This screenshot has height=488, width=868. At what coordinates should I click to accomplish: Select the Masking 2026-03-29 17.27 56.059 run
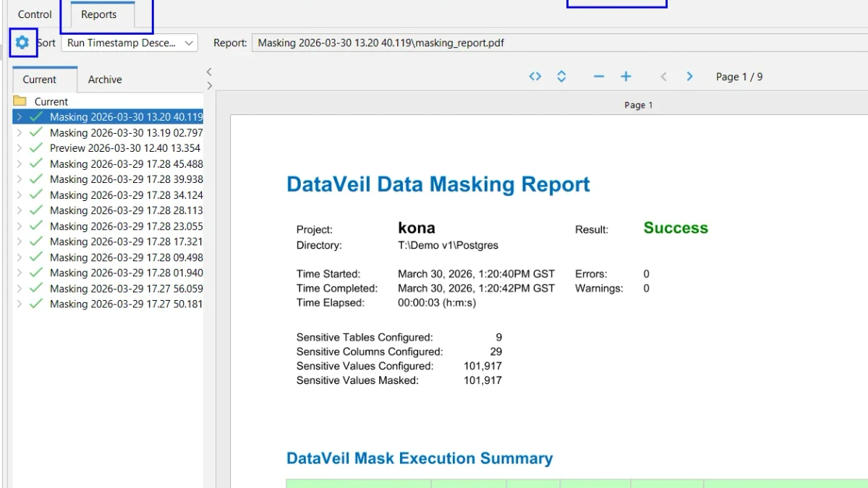pyautogui.click(x=127, y=288)
